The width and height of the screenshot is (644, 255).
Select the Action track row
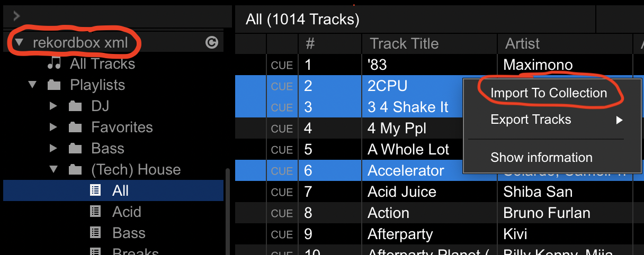point(439,213)
